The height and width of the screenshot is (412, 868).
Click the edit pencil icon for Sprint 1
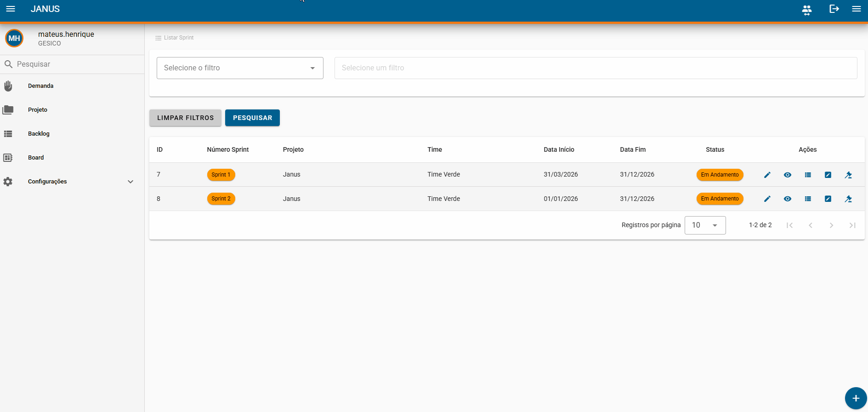767,175
